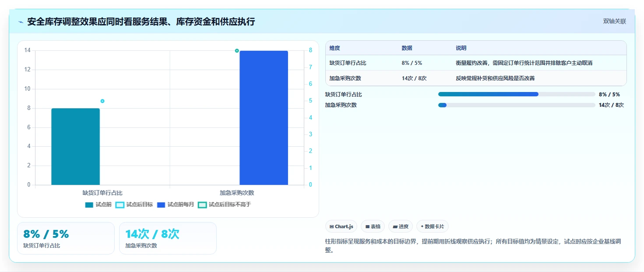Image resolution: width=644 pixels, height=272 pixels.
Task: Click the teal 缺货订单行占比 bar in chart
Action: pos(76,146)
